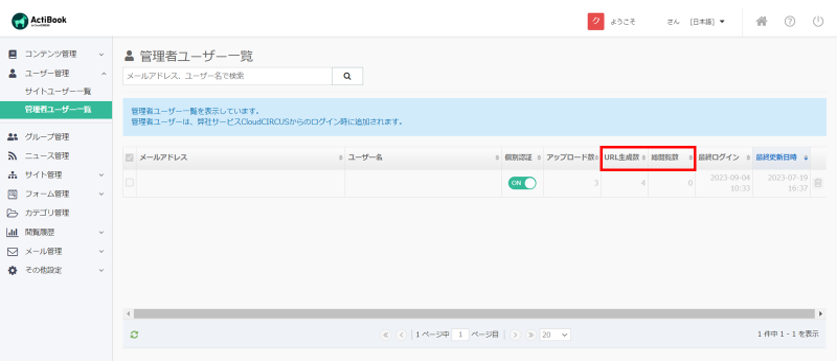Screen dimensions: 837x361
Task: Click the 1件中 1 - 1 を表示 text
Action: point(788,334)
